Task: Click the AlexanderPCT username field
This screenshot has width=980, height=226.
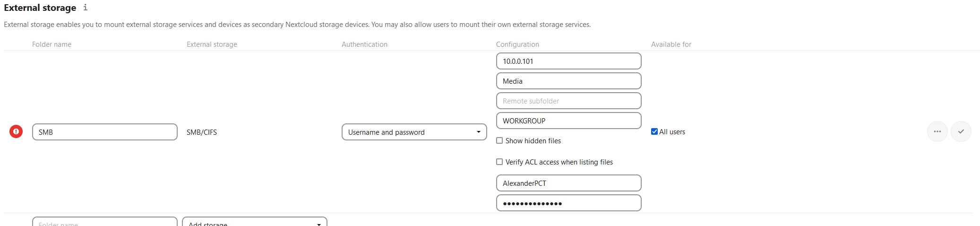Action: click(568, 183)
